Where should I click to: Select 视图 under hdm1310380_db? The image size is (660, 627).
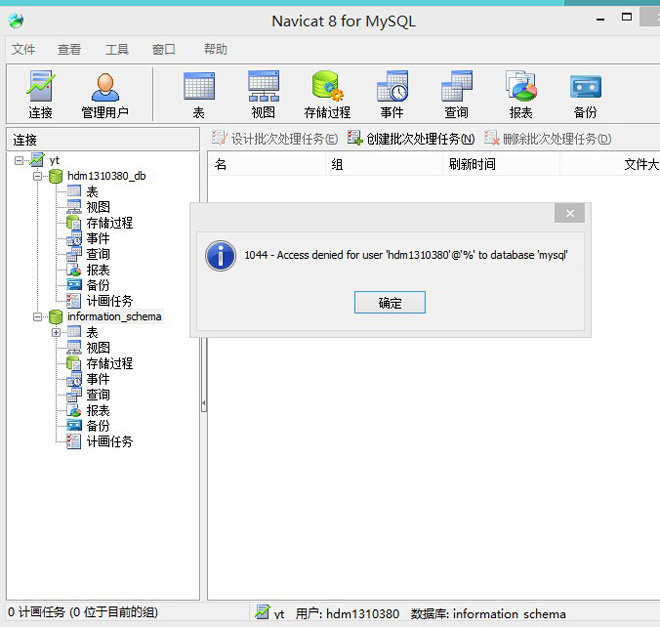coord(98,207)
